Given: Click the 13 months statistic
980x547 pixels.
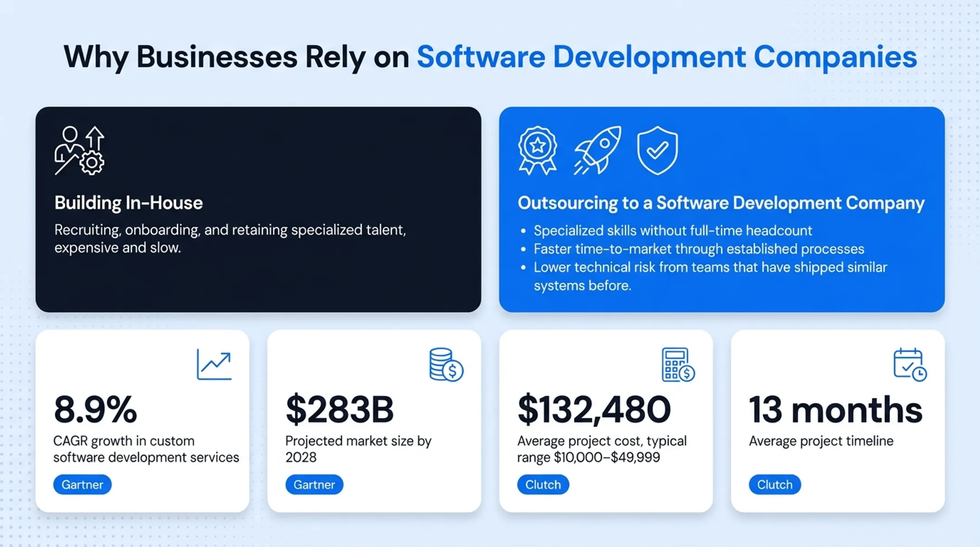Looking at the screenshot, I should pos(836,409).
